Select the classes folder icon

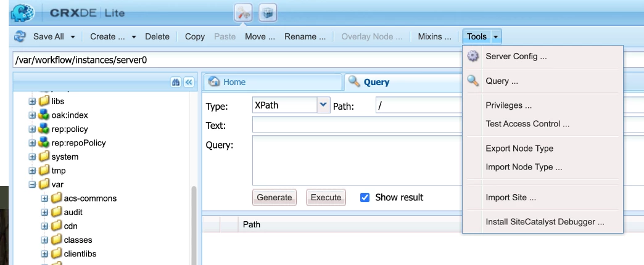(x=57, y=240)
